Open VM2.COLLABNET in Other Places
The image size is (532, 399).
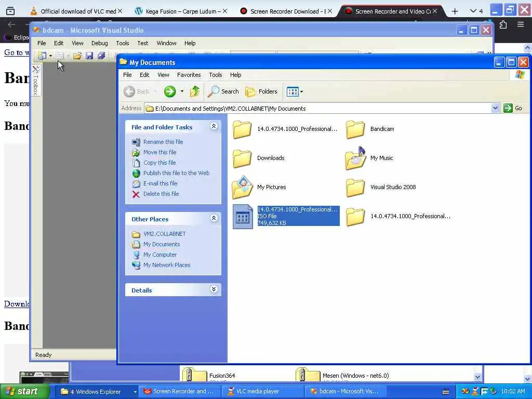point(164,234)
